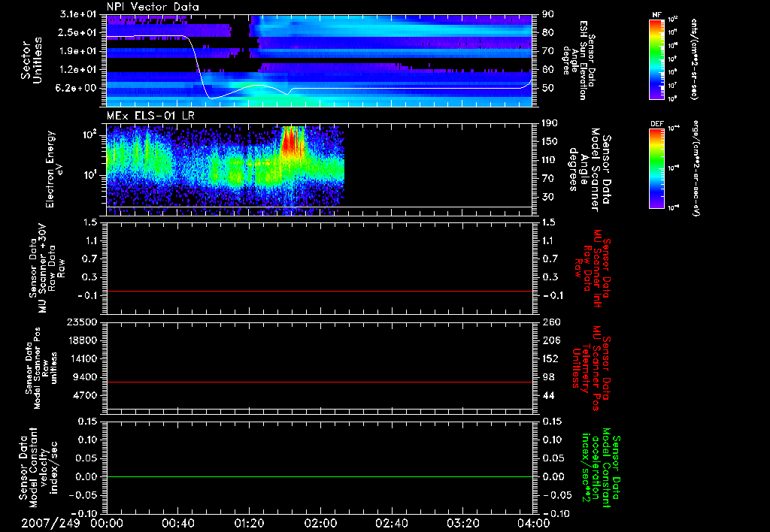The height and width of the screenshot is (532, 770).
Task: Click the red 'MU Scanner Pos Telemetry' label
Action: click(x=591, y=368)
